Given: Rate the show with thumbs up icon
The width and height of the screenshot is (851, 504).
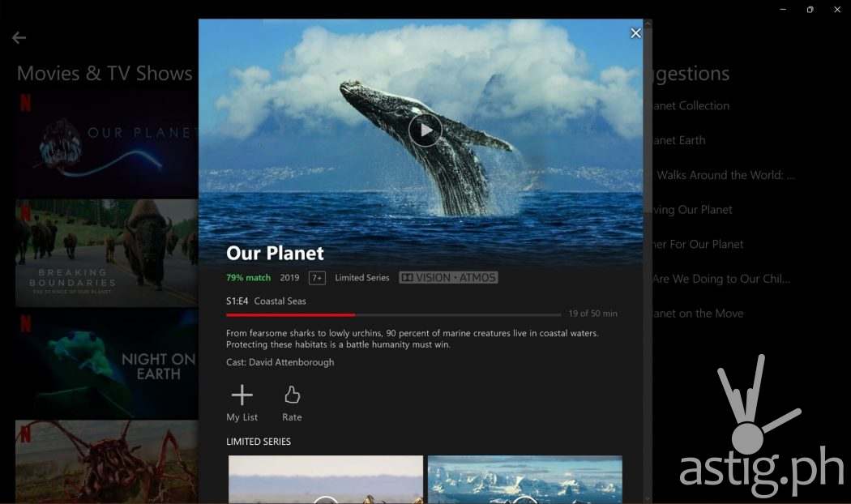Looking at the screenshot, I should tap(292, 403).
